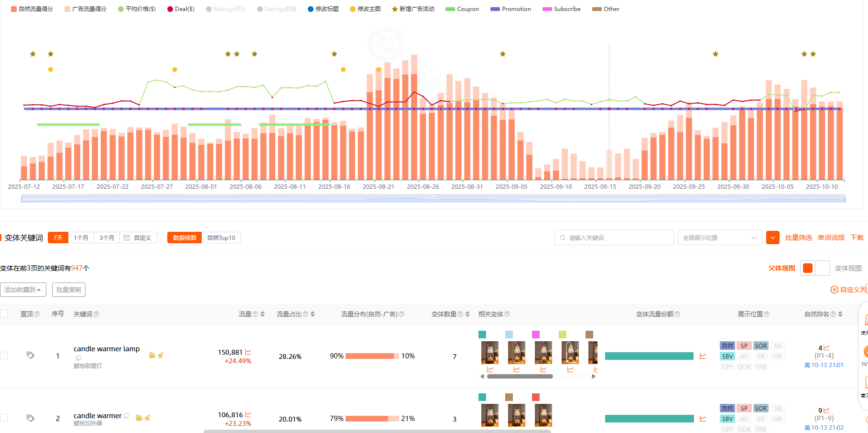Click the rocket icon next to candle warmer lamp
This screenshot has height=433, width=868.
tap(161, 355)
